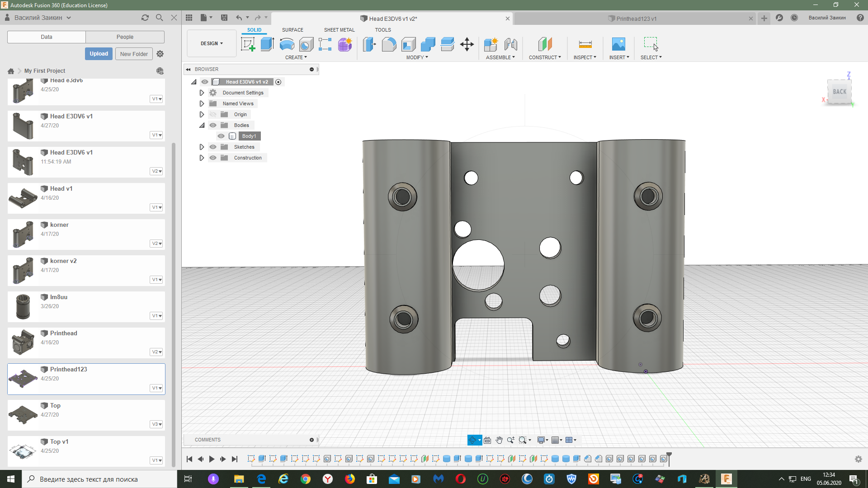868x488 pixels.
Task: Toggle visibility of Body1 in browser
Action: pos(221,136)
